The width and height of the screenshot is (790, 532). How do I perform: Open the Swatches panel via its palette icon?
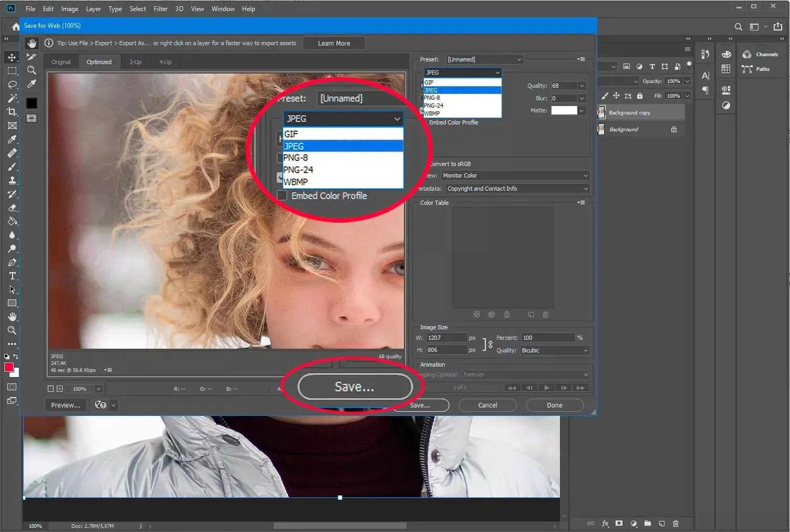coord(726,54)
